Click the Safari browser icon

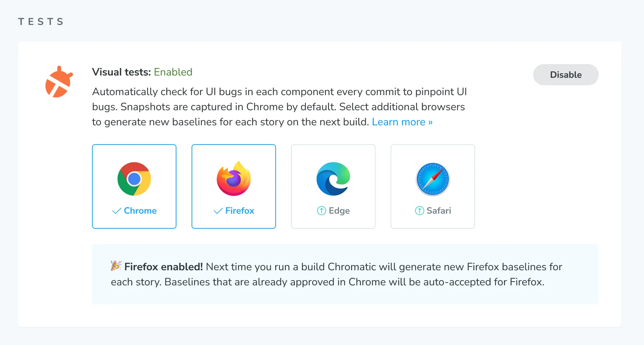pos(432,179)
